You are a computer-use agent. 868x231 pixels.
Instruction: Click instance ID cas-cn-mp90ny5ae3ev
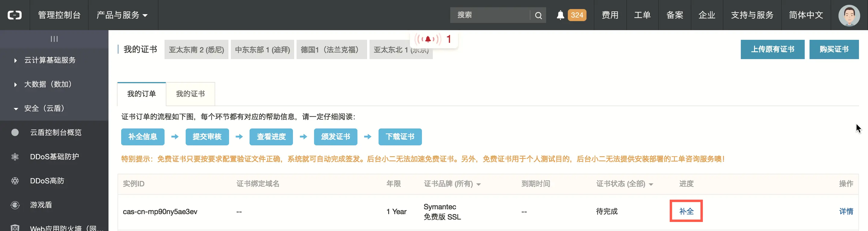coord(160,212)
